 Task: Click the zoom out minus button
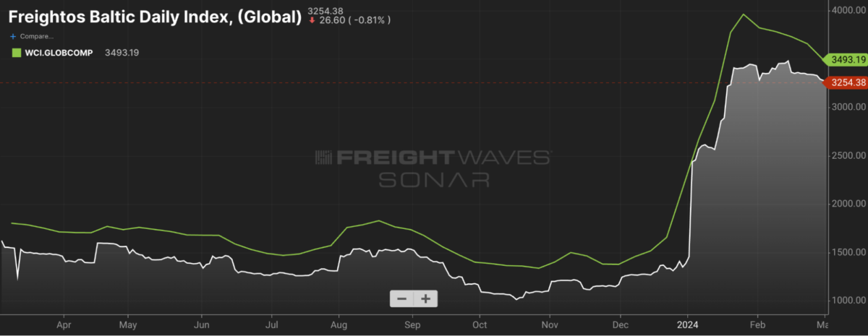401,298
